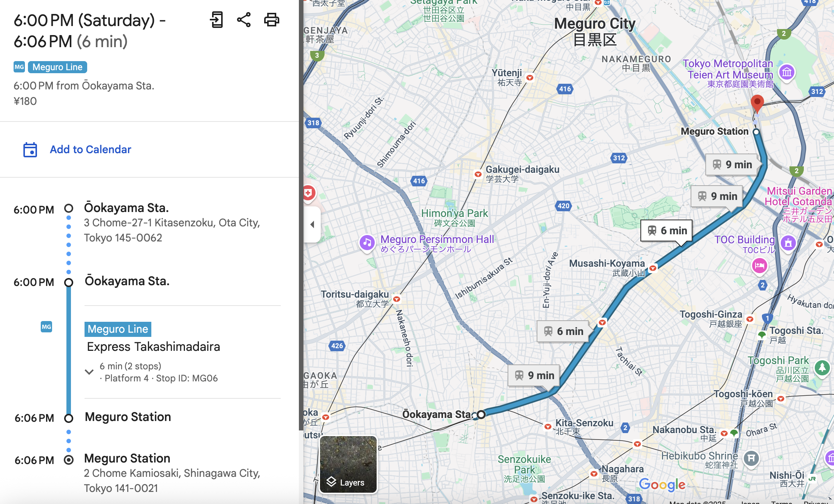Select the 9 min route label near Ōokayama
834x504 pixels.
tap(534, 375)
